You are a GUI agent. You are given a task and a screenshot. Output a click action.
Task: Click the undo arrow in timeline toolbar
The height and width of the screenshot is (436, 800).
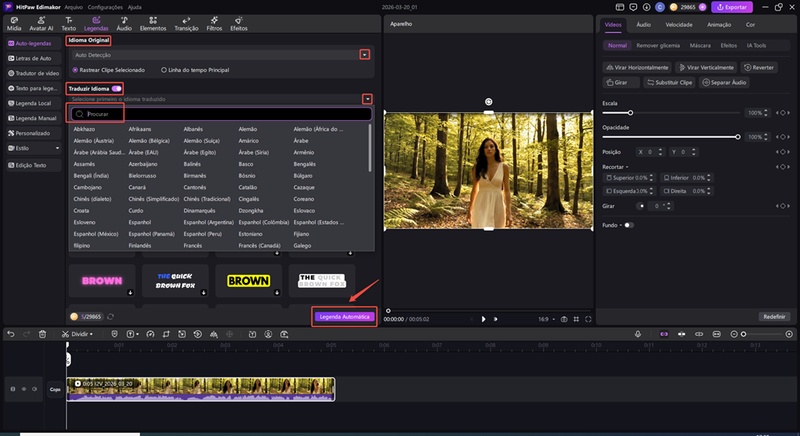click(x=10, y=333)
